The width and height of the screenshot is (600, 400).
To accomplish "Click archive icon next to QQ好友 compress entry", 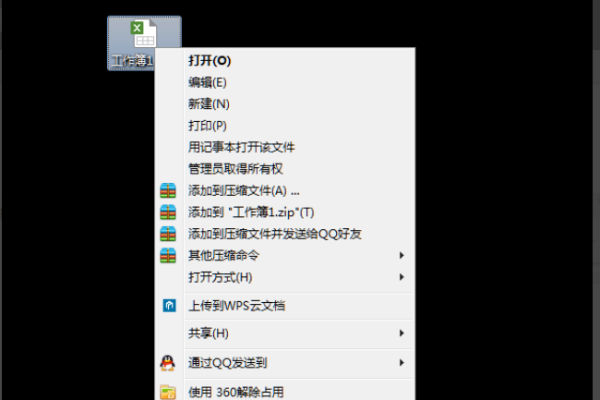I will click(168, 234).
